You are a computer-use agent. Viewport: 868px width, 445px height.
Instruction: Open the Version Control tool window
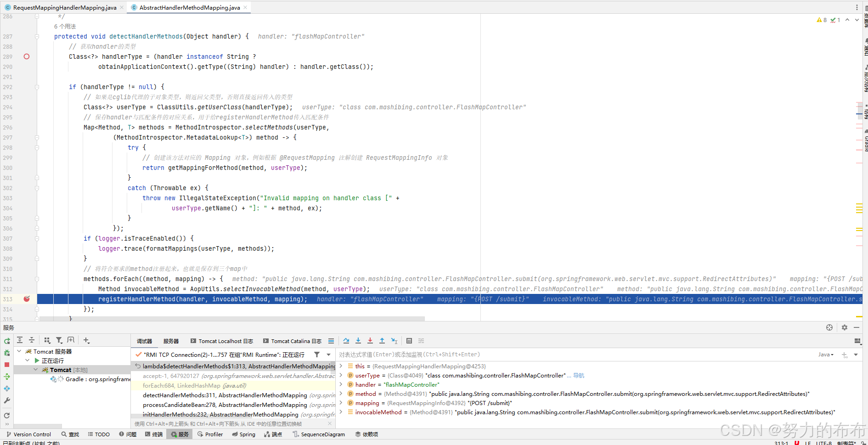[28, 434]
